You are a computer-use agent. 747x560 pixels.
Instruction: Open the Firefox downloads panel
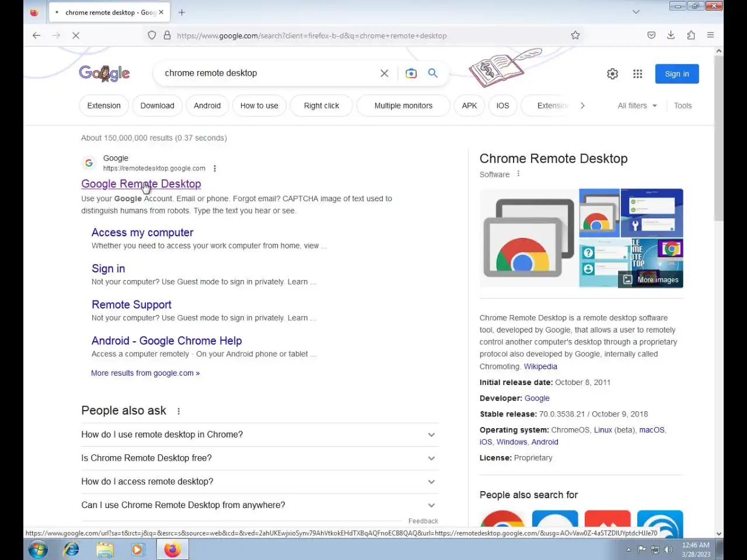click(x=671, y=35)
